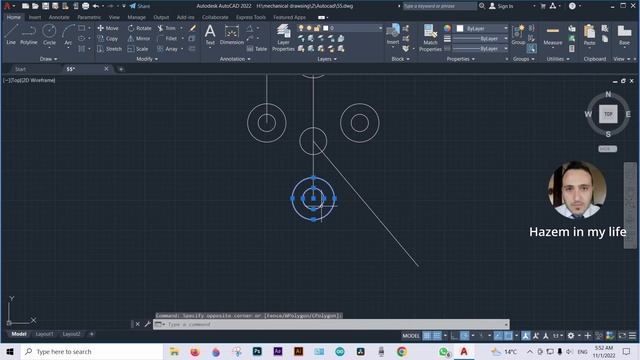Open the Insert ribbon tab
This screenshot has height=360, width=640.
pyautogui.click(x=35, y=18)
